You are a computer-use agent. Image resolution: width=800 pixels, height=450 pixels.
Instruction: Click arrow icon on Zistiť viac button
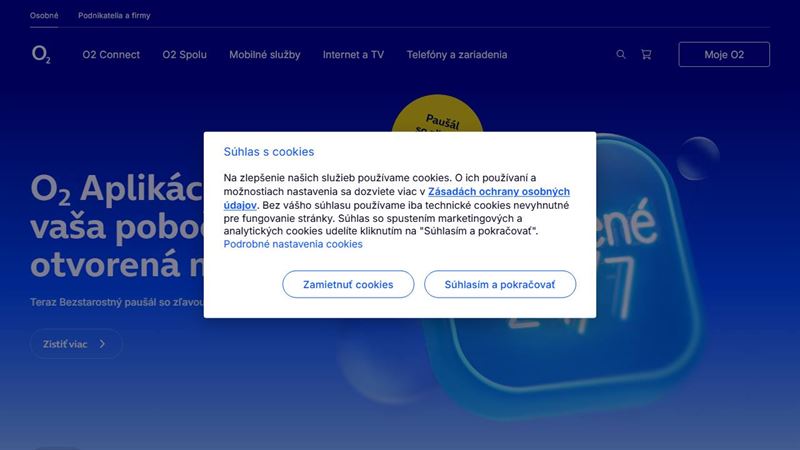[103, 344]
